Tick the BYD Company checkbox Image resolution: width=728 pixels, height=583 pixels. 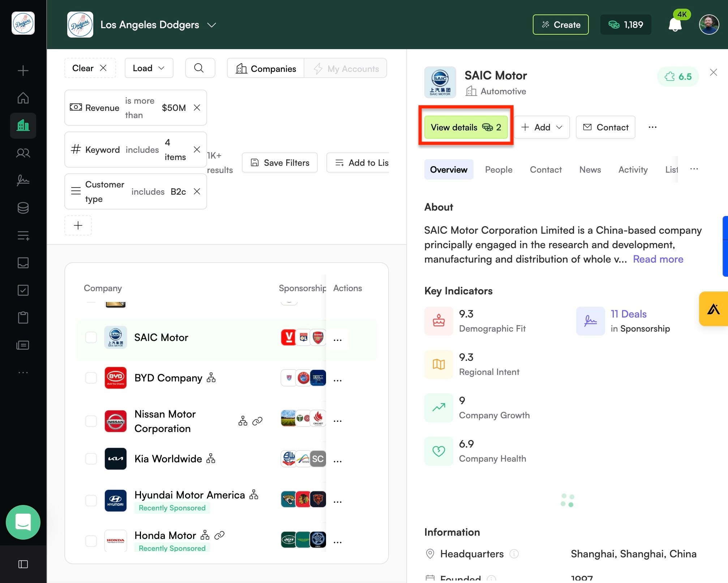pyautogui.click(x=91, y=378)
